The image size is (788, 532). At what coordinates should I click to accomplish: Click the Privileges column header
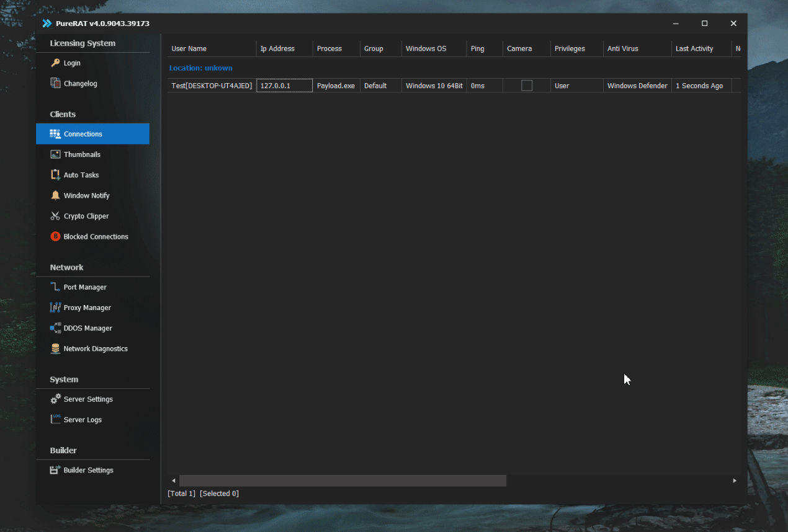[576, 48]
